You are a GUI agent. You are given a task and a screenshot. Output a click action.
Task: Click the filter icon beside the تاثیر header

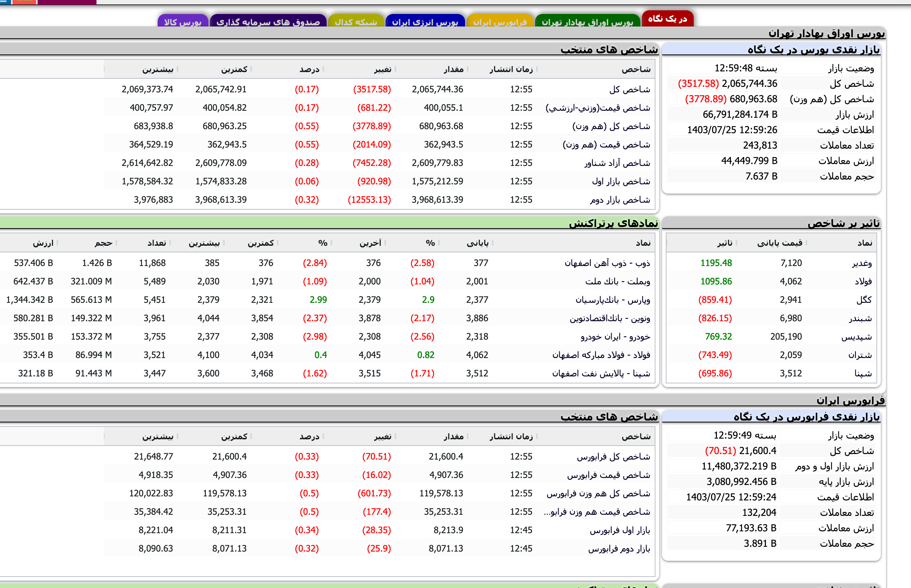coord(736,243)
